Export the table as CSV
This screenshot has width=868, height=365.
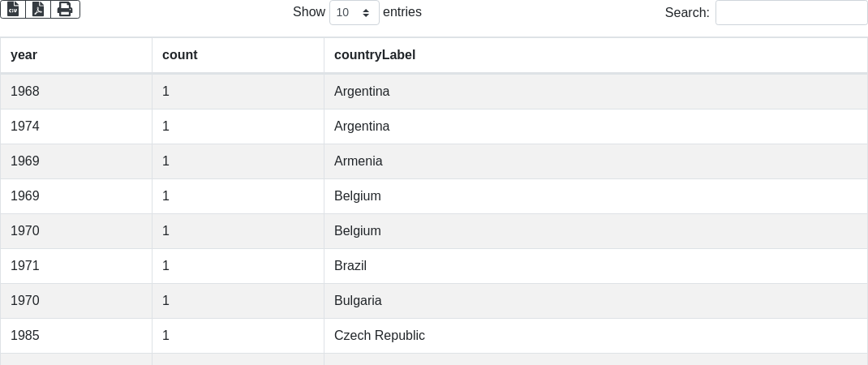tap(13, 9)
